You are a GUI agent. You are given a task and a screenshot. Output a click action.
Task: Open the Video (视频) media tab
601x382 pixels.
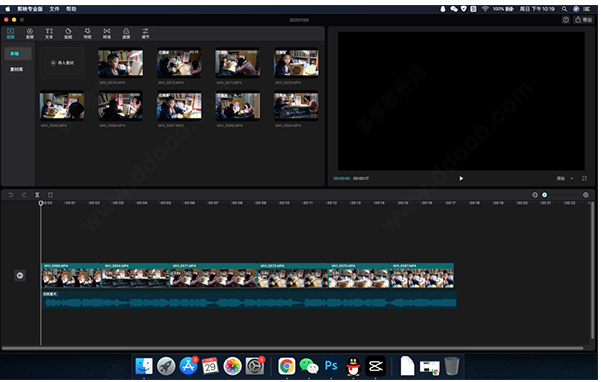pyautogui.click(x=10, y=33)
